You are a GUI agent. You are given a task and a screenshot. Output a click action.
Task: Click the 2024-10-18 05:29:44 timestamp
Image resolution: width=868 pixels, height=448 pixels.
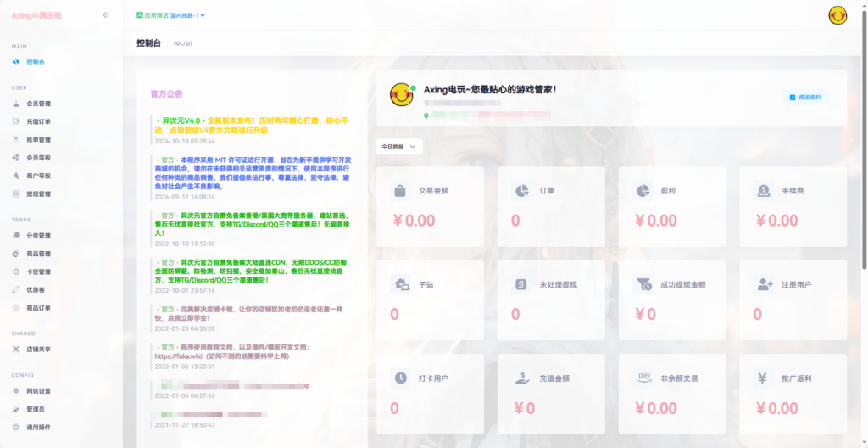tap(185, 142)
